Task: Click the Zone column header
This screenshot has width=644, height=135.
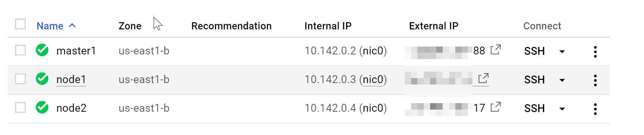Action: (130, 26)
